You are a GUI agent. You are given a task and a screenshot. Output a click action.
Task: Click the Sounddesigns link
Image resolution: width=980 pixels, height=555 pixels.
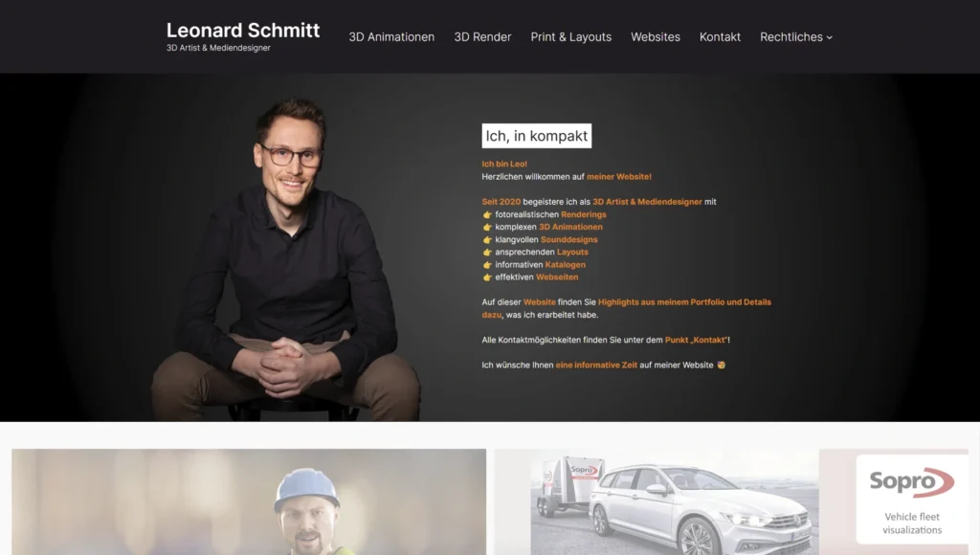(568, 239)
